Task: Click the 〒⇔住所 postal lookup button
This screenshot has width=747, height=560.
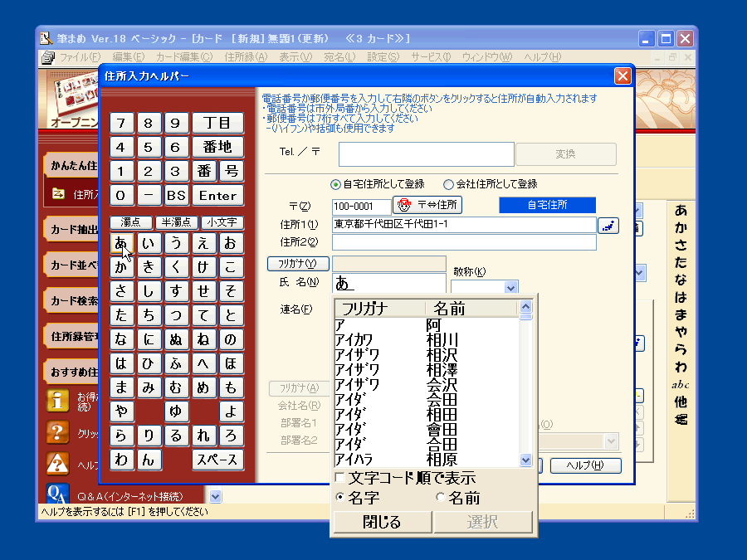Action: (x=427, y=205)
